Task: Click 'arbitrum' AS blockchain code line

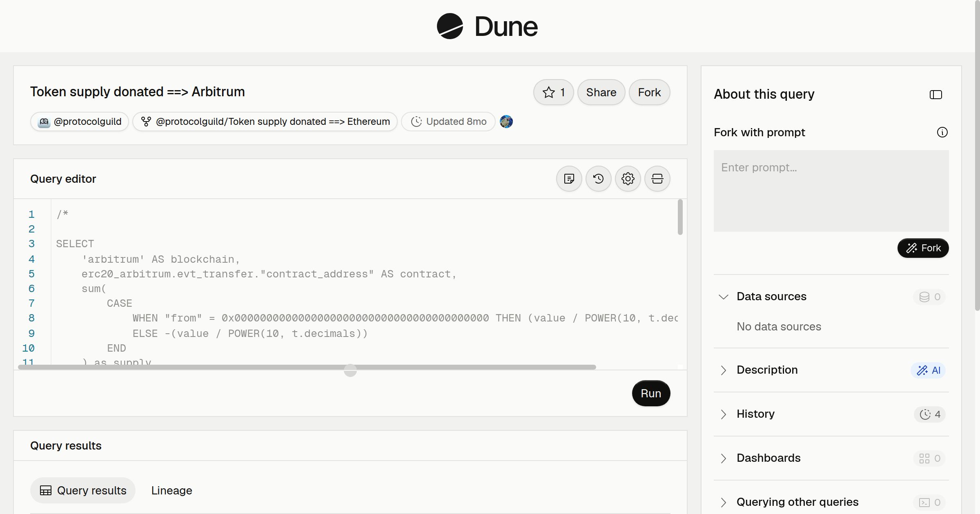Action: click(161, 259)
